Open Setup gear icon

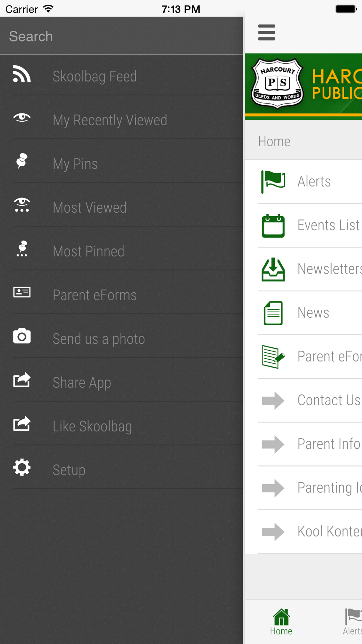(x=22, y=467)
